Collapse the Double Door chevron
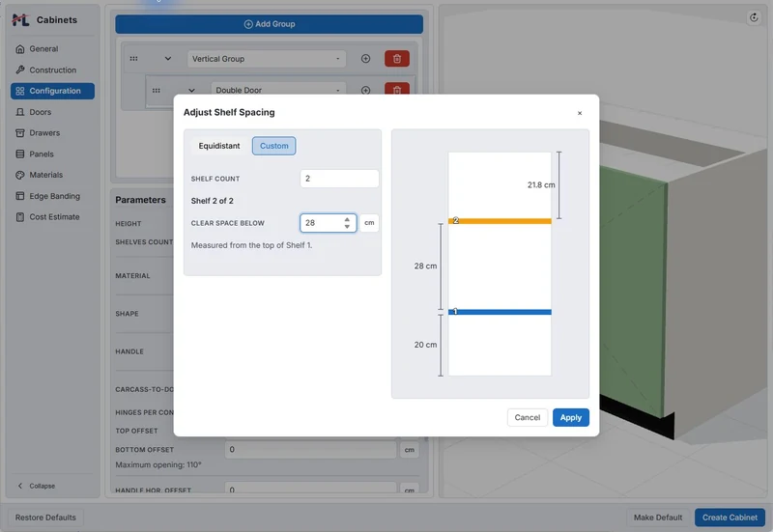 pos(191,90)
